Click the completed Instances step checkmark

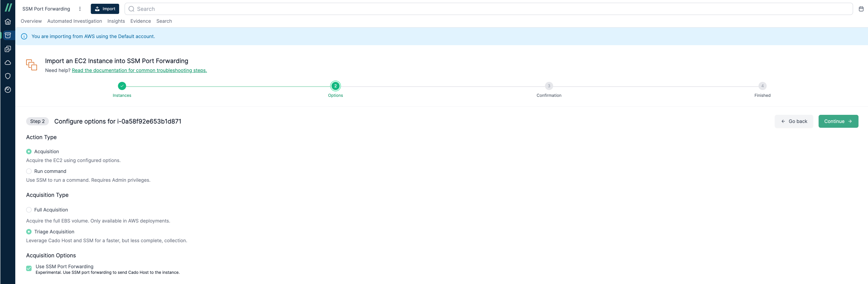coord(122,86)
